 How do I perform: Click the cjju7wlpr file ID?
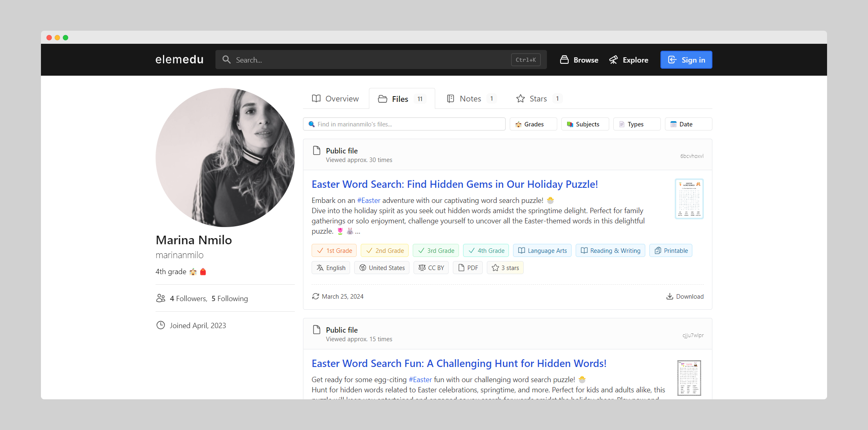[693, 335]
